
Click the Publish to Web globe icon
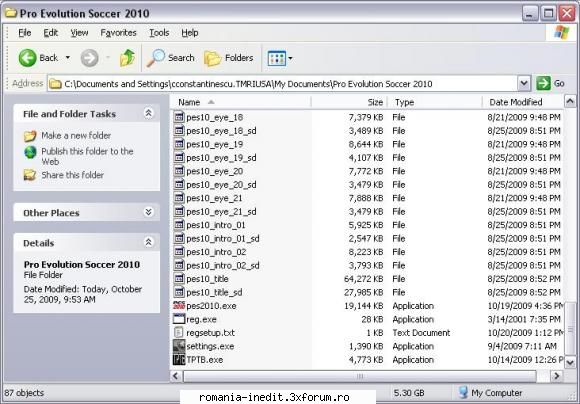tap(30, 152)
